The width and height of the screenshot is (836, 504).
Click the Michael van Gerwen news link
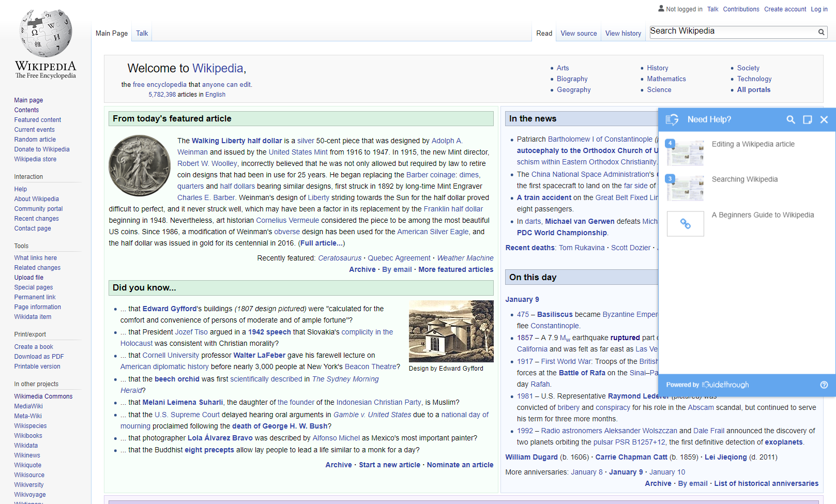point(580,221)
